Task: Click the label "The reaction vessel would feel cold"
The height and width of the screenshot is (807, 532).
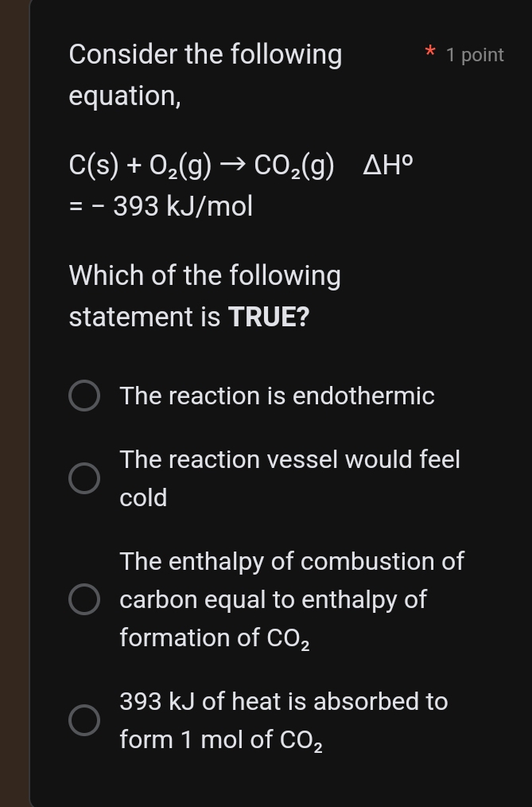Action: tap(289, 478)
